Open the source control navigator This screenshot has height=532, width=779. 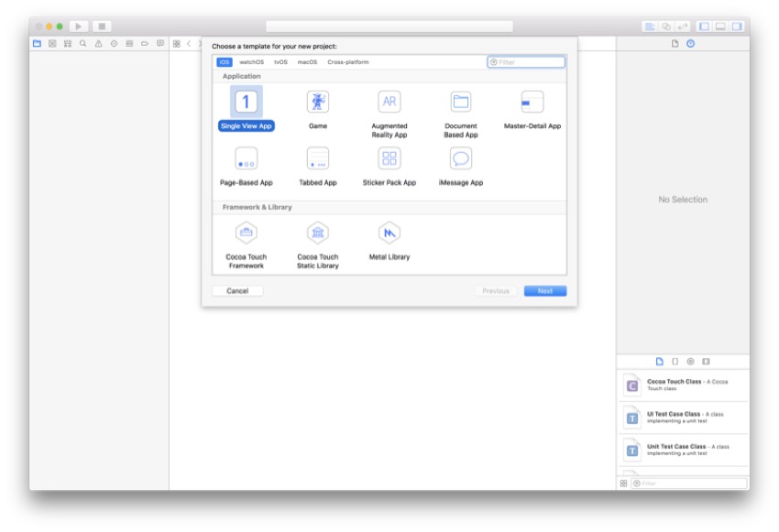pos(52,44)
